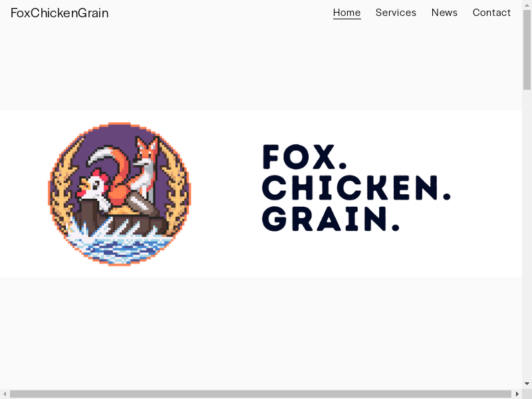Click the CHICKEN. headline word

click(x=356, y=188)
